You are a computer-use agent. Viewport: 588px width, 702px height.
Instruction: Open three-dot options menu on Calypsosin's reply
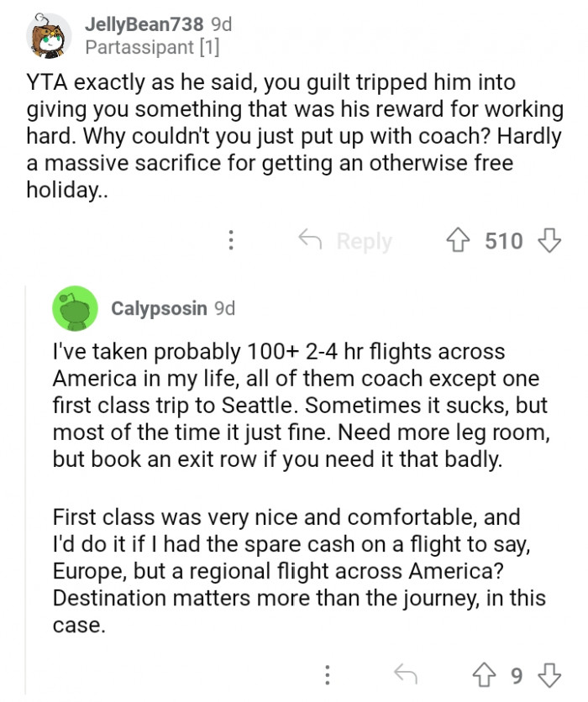coord(328,675)
